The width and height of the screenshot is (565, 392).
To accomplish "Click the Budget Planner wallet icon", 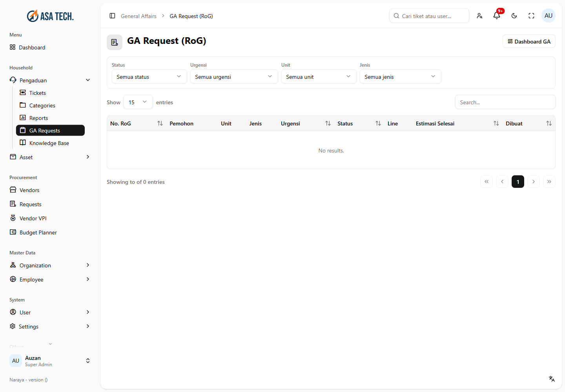I will [x=13, y=232].
